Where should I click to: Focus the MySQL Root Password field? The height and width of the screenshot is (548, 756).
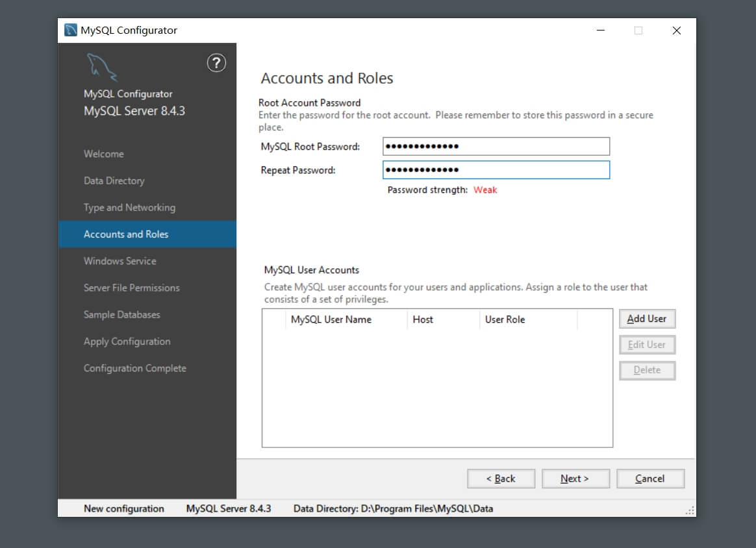(x=496, y=147)
